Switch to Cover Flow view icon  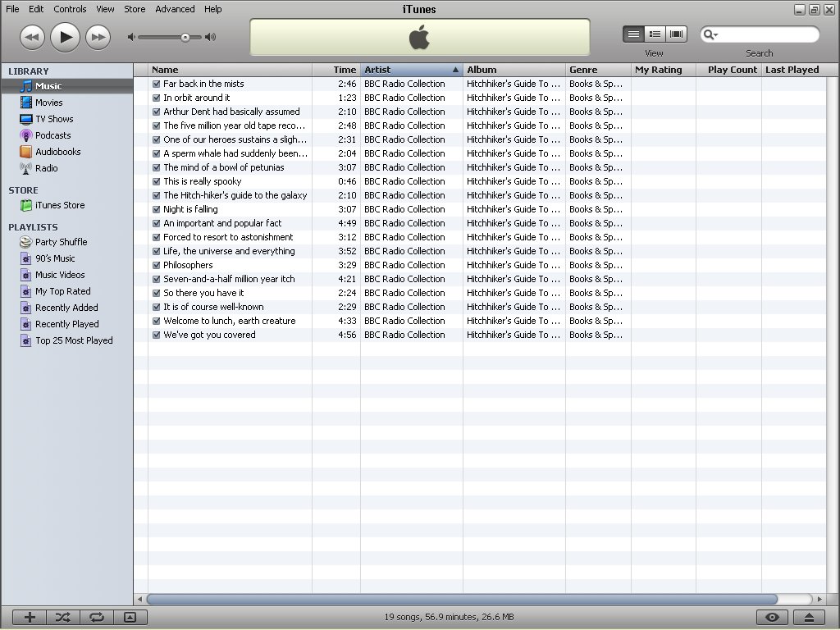676,34
